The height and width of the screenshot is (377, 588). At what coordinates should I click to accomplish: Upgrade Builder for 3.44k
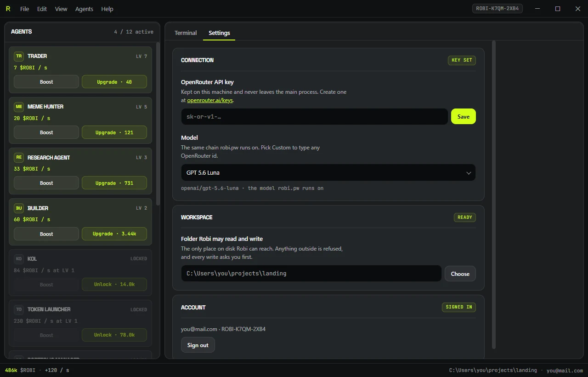click(114, 234)
